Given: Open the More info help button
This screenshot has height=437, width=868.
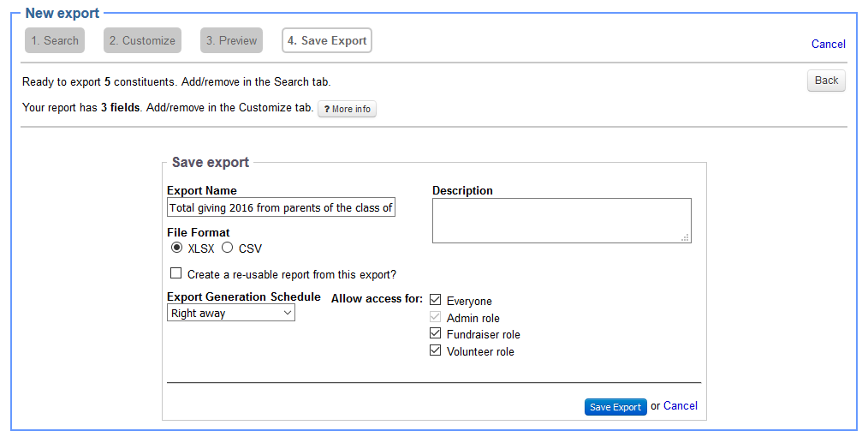Looking at the screenshot, I should click(347, 109).
